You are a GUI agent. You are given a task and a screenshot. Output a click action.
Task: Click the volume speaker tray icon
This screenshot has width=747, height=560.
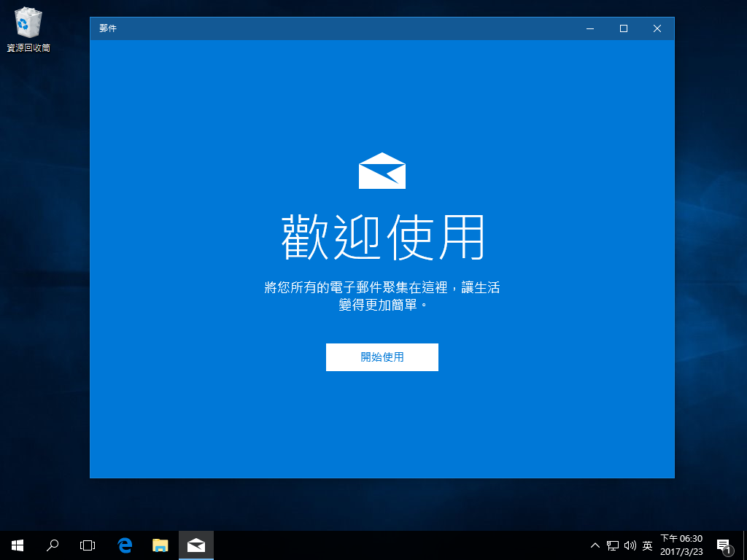(630, 545)
